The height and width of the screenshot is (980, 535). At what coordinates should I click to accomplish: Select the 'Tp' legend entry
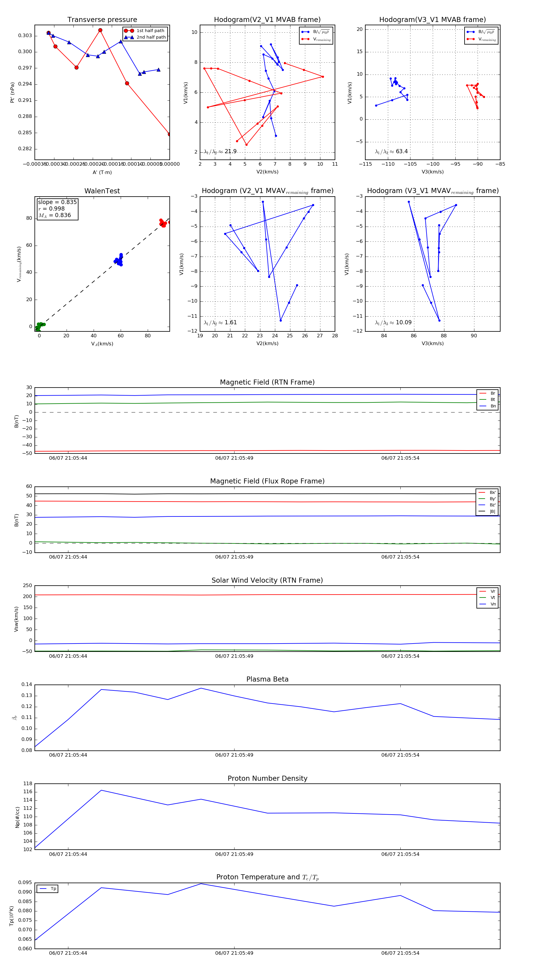[x=48, y=889]
